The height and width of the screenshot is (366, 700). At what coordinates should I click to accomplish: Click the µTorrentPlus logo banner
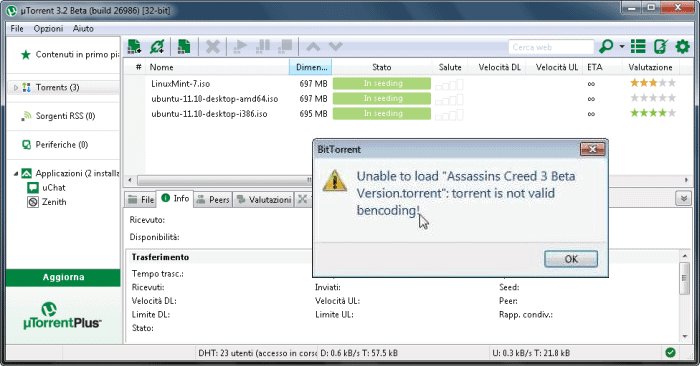[x=63, y=316]
